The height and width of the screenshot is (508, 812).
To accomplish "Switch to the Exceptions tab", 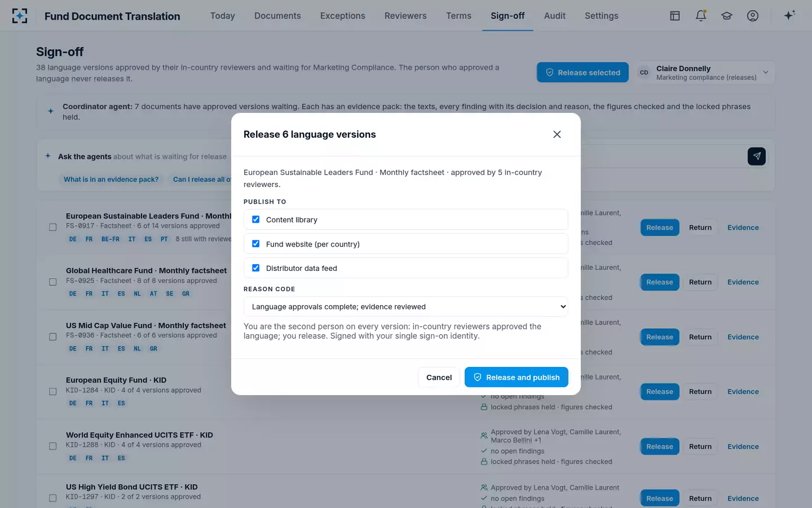I will (x=343, y=16).
